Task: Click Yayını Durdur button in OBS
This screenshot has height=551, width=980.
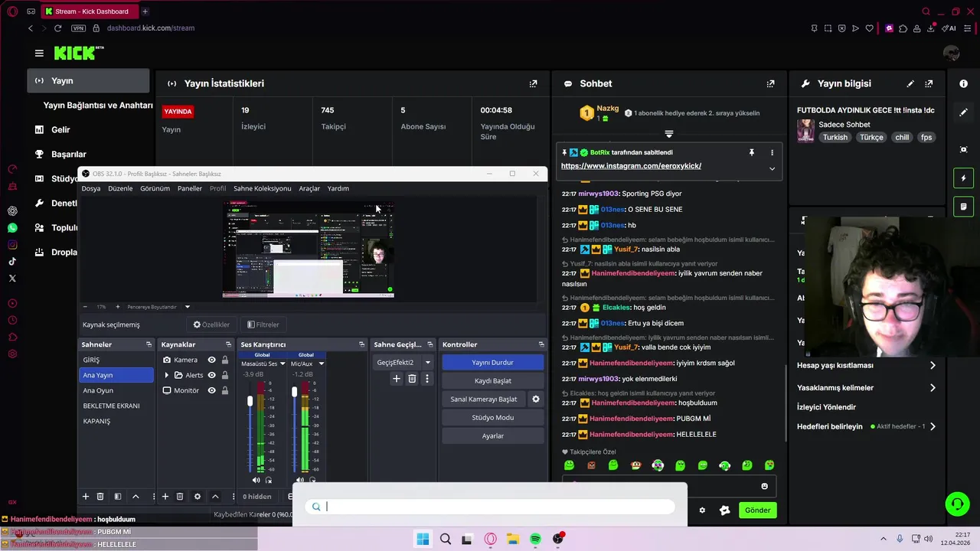Action: point(492,362)
